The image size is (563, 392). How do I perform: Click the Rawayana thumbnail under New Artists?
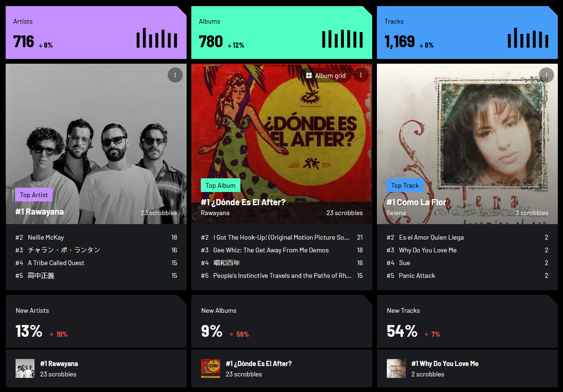pyautogui.click(x=25, y=368)
